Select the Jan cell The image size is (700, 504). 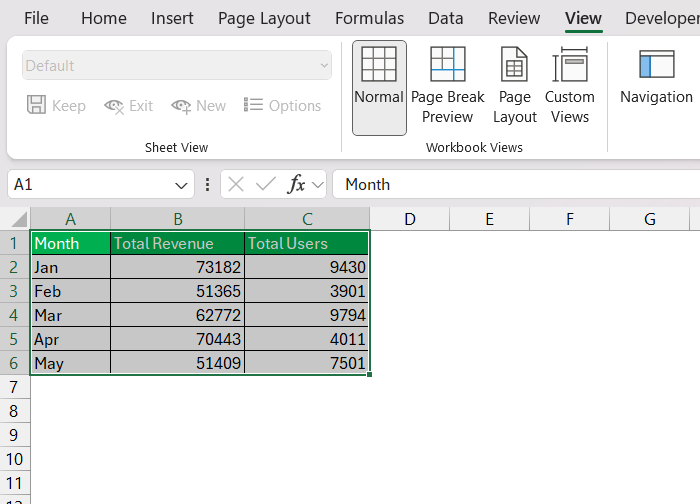tap(71, 267)
